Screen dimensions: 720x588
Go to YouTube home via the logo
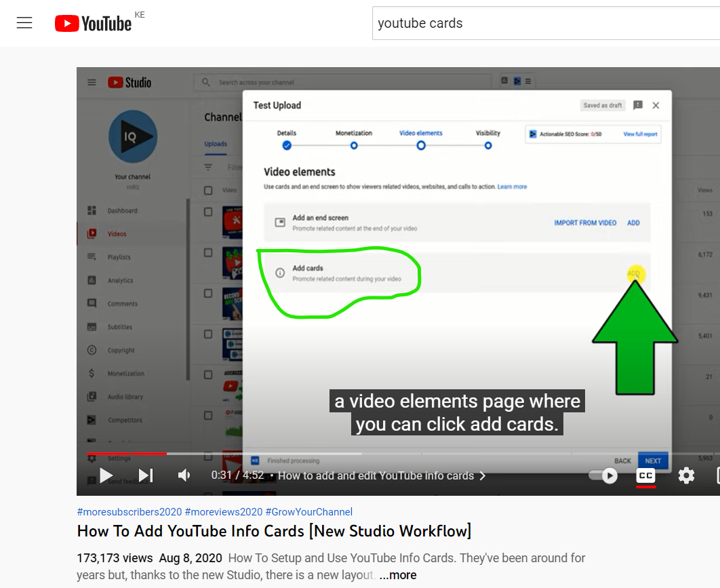coord(93,24)
